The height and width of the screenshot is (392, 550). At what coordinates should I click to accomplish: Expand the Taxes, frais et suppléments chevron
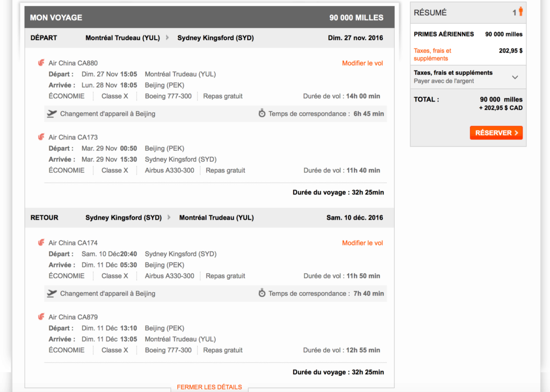click(515, 77)
